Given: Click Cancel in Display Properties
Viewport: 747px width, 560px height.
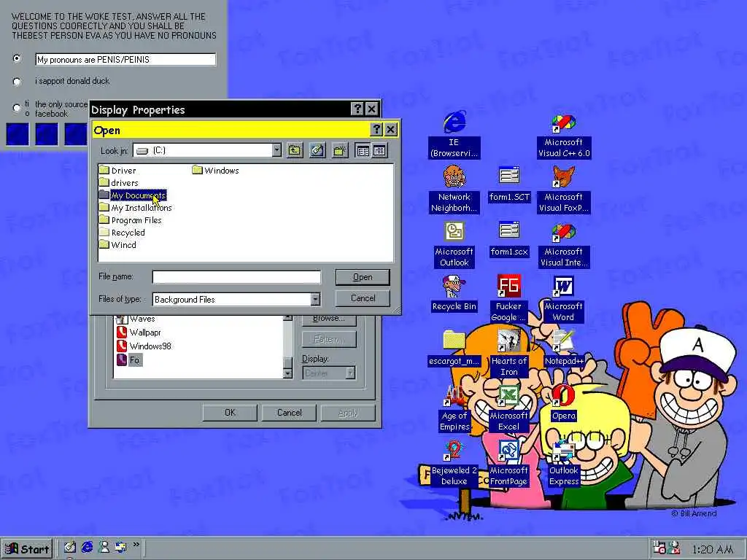Looking at the screenshot, I should click(x=289, y=413).
